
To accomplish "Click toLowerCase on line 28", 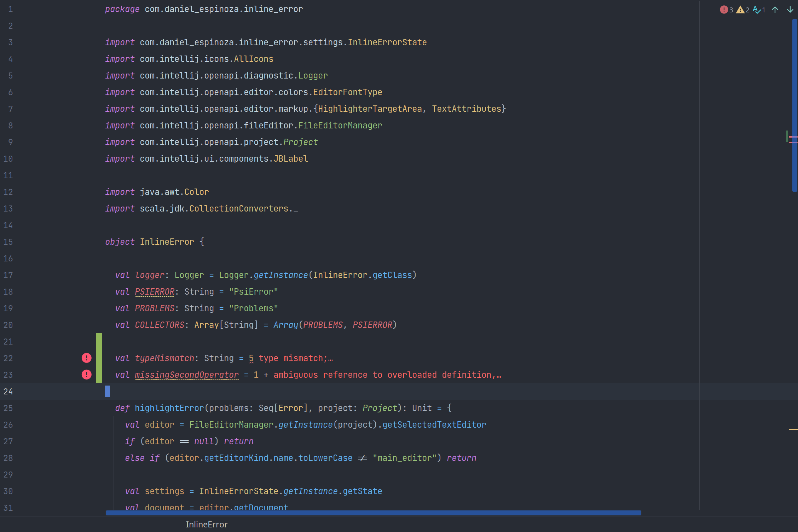I will pos(325,458).
